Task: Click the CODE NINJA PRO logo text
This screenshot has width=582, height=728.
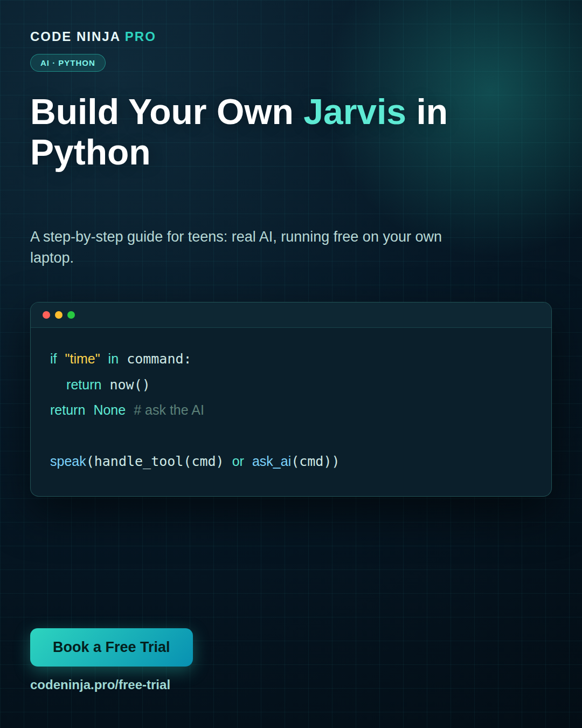Action: pyautogui.click(x=93, y=37)
